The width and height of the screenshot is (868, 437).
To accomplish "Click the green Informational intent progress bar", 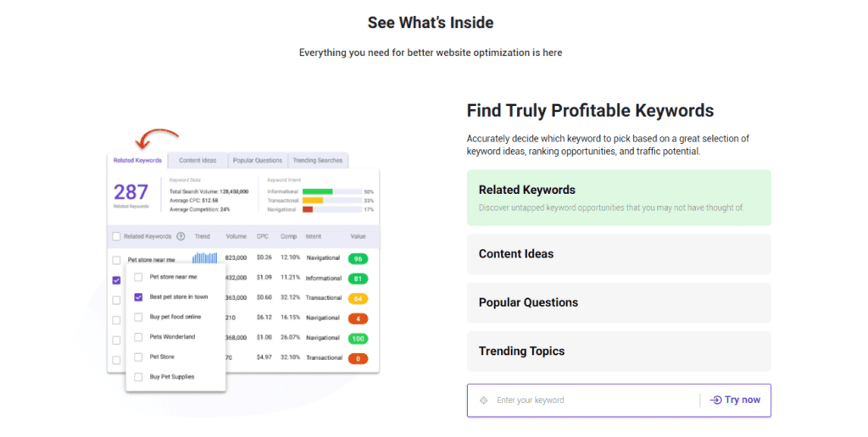I will pyautogui.click(x=318, y=191).
